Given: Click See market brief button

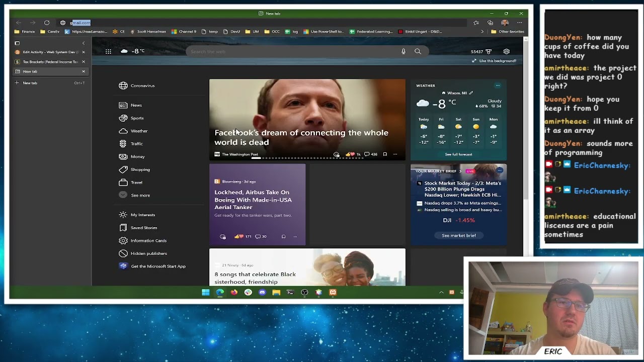Looking at the screenshot, I should click(459, 235).
